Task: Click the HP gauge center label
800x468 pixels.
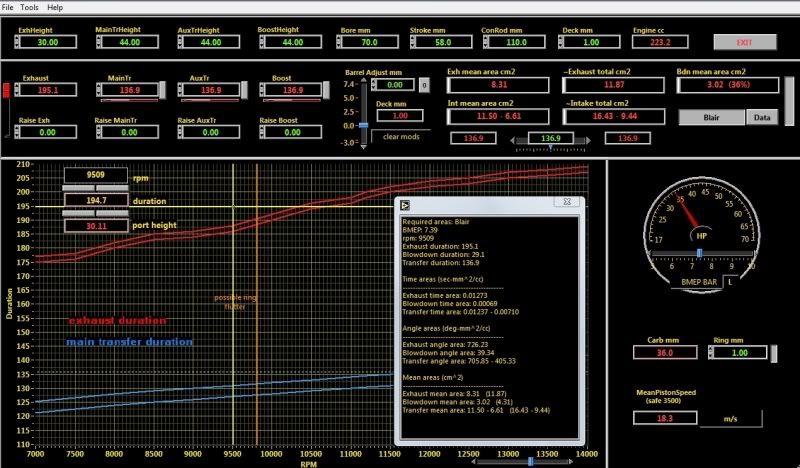Action: point(702,236)
